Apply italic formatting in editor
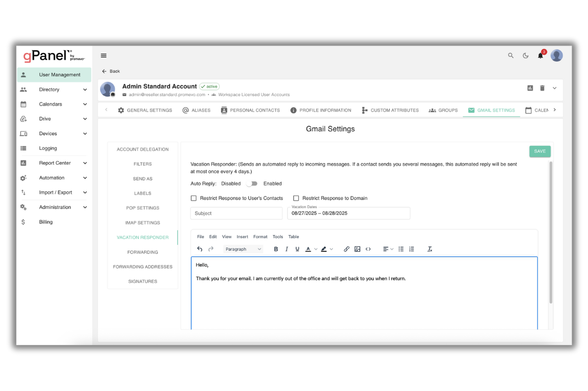This screenshot has height=391, width=588. pos(286,249)
